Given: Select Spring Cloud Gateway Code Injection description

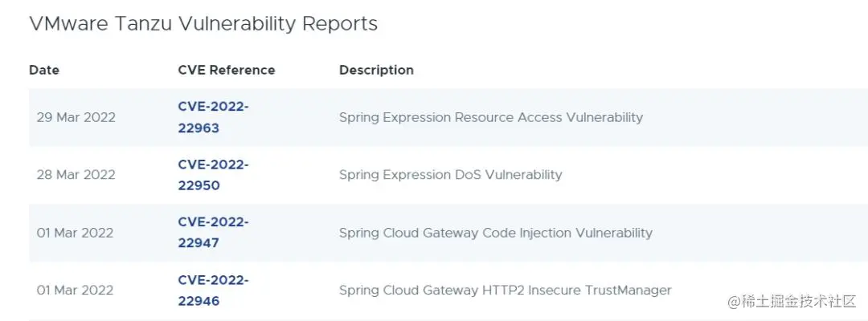Looking at the screenshot, I should (495, 233).
